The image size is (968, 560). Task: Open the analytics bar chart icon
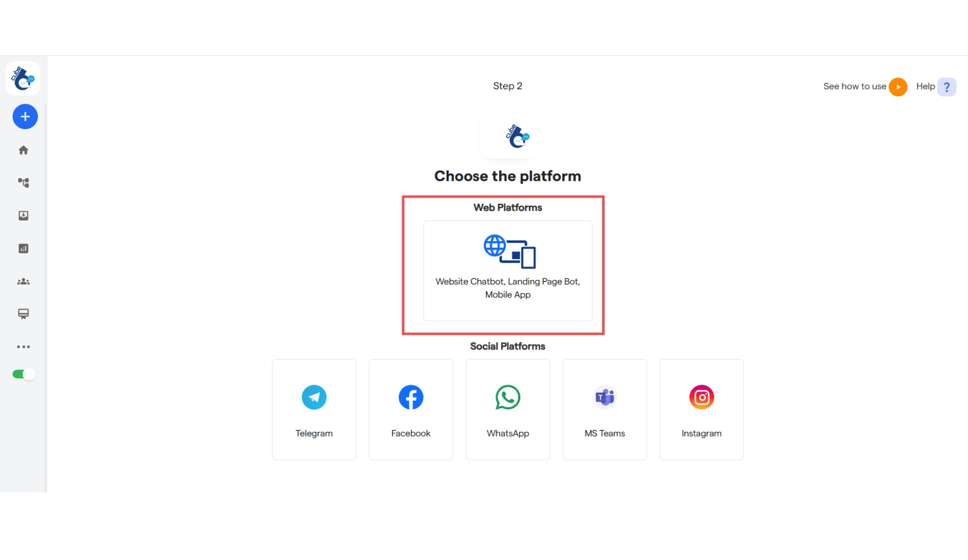click(23, 248)
